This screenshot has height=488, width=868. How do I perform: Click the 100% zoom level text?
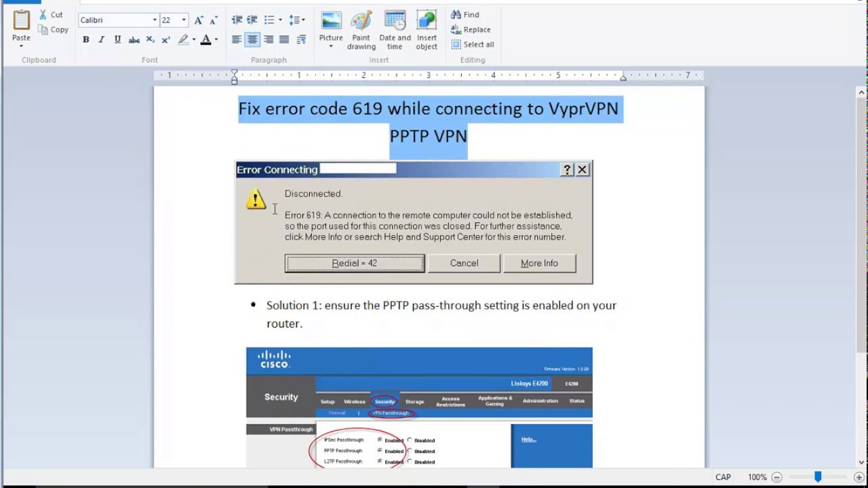(x=757, y=477)
